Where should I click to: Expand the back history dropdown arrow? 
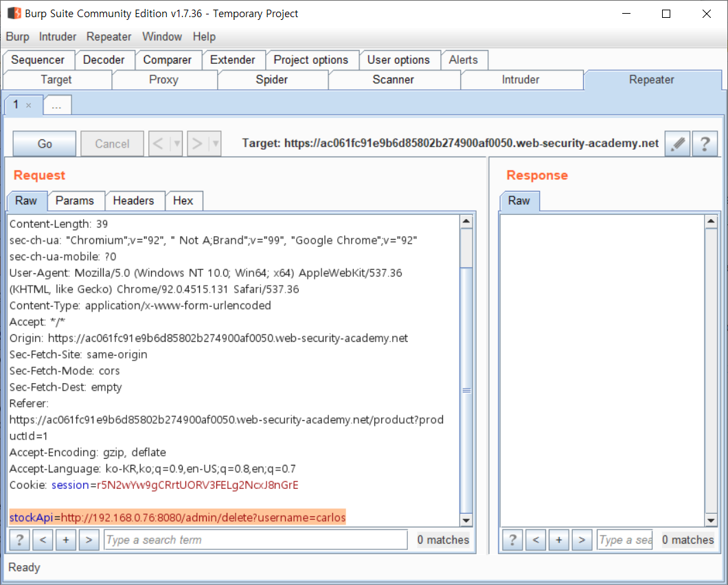[x=177, y=144]
